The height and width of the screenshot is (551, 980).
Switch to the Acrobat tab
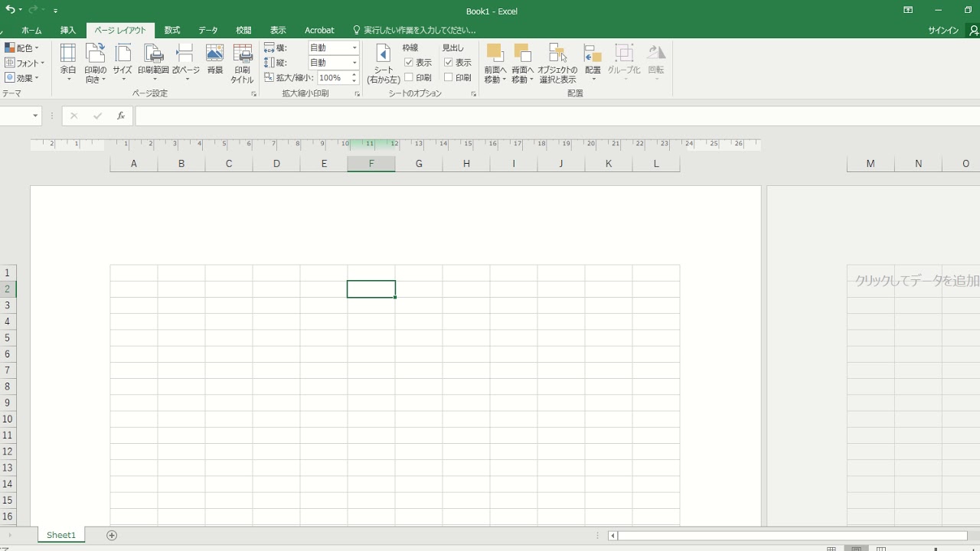coord(319,30)
